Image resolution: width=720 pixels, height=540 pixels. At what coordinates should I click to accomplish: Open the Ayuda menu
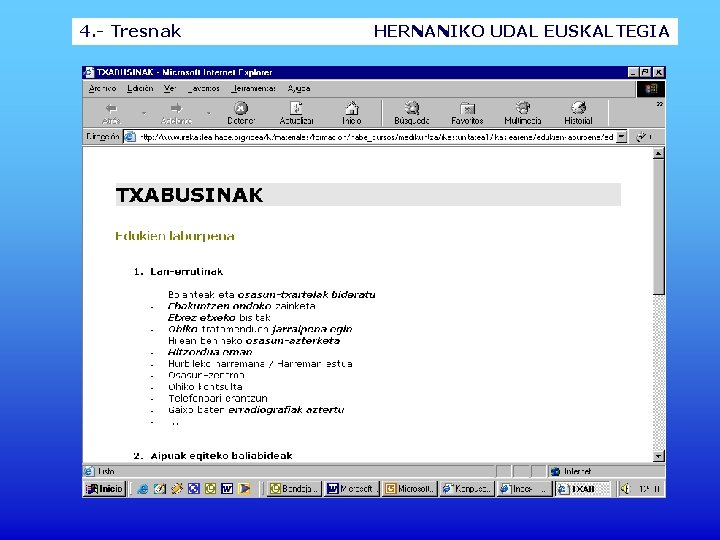[299, 88]
